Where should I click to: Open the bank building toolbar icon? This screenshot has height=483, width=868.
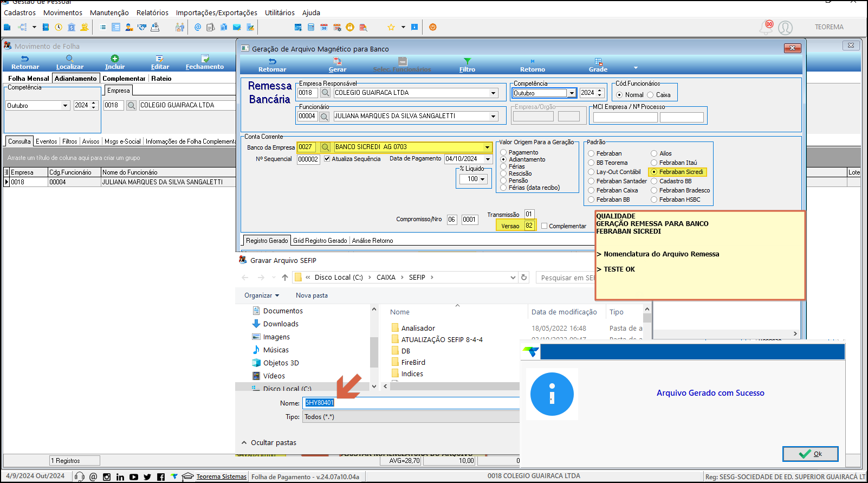pyautogui.click(x=72, y=27)
